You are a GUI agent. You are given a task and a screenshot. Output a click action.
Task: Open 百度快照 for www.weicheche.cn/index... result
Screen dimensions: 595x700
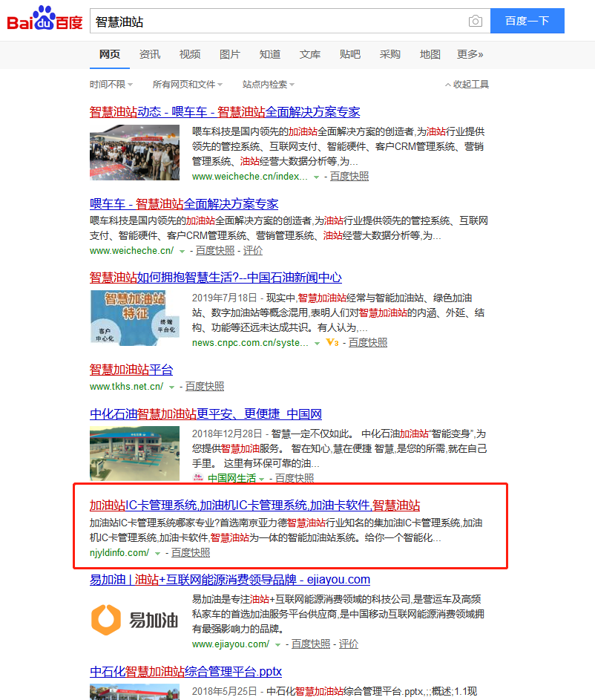tap(349, 177)
